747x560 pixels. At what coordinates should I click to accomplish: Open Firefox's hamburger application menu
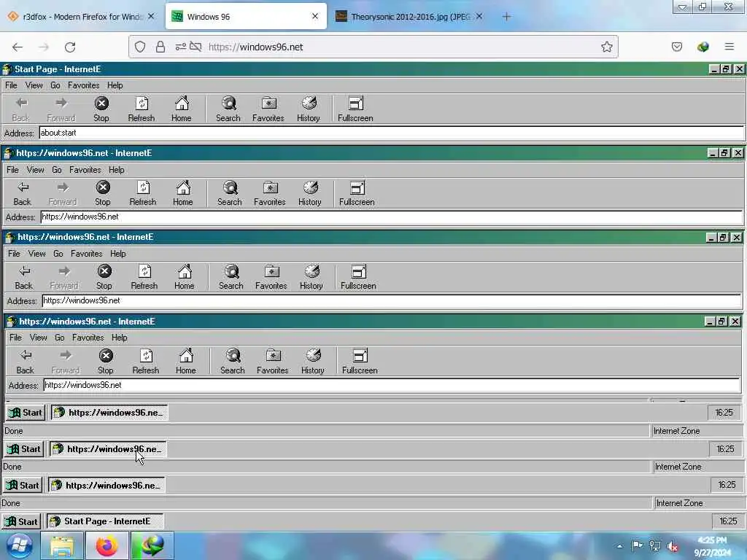point(729,47)
